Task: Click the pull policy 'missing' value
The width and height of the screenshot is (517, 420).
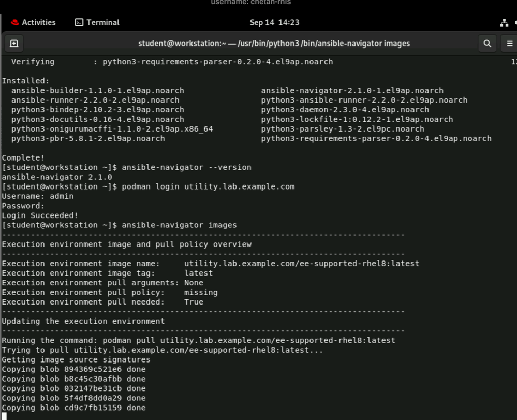Action: (x=201, y=293)
